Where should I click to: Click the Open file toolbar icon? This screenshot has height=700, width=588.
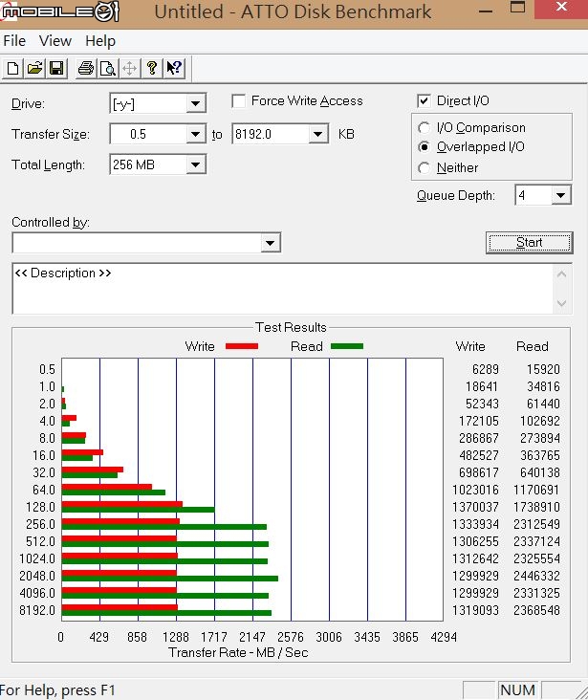34,68
